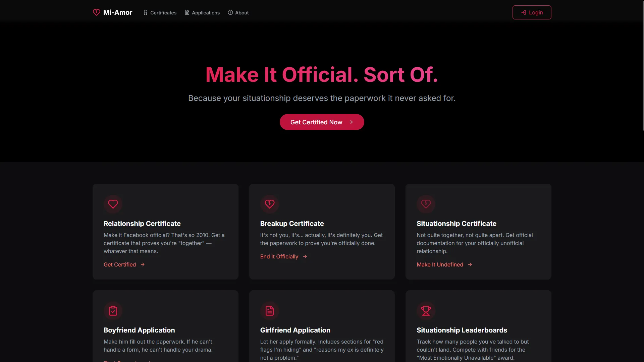This screenshot has width=644, height=362.
Task: Click the page vertical scrollbar thumb
Action: pyautogui.click(x=643, y=65)
